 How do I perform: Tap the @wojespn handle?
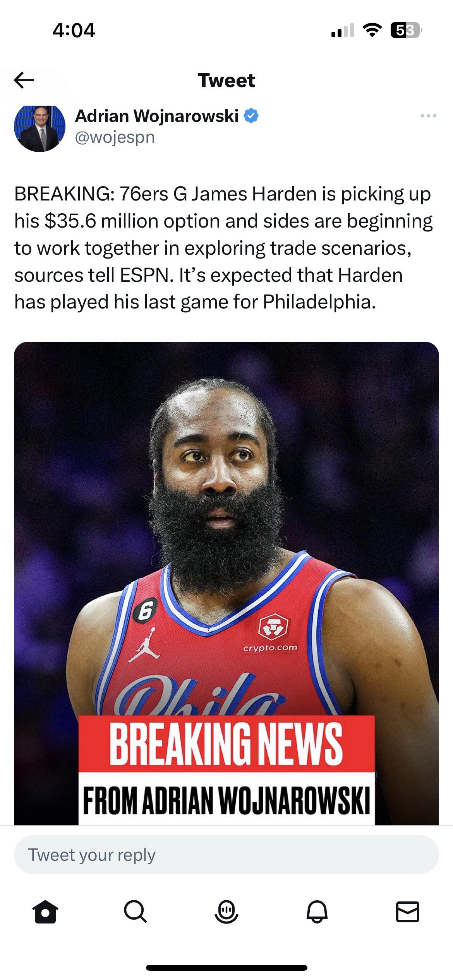115,137
